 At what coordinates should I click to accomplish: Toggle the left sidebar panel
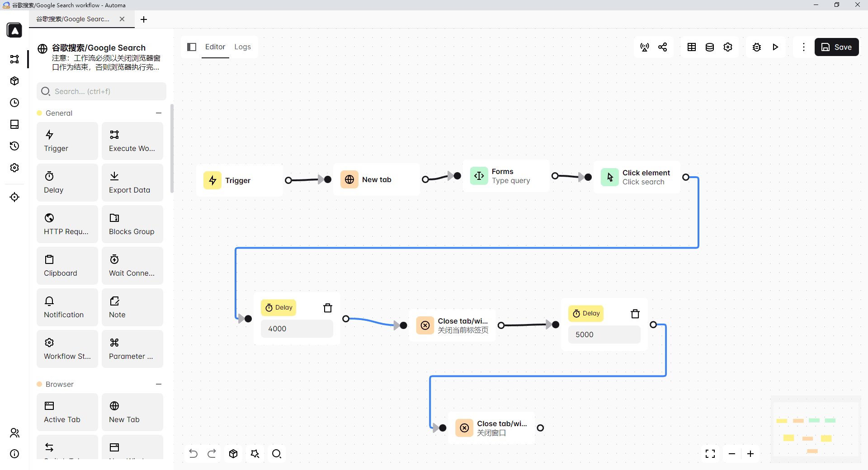point(192,47)
